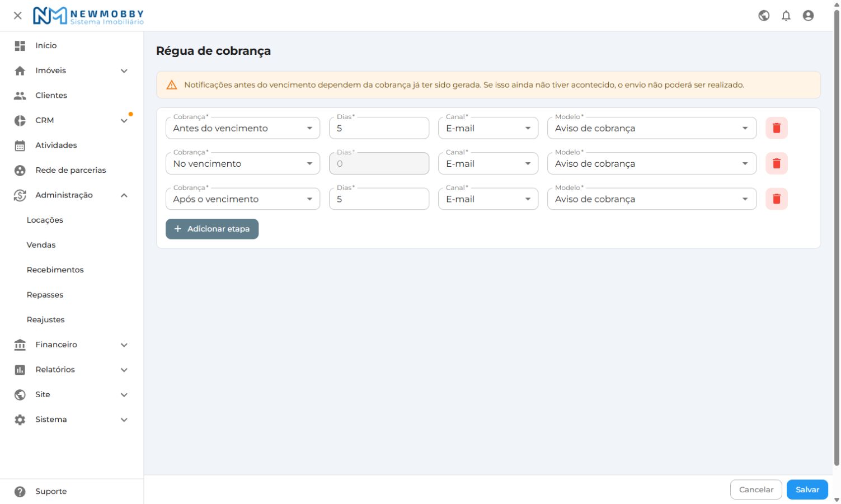Click the Sistema gear icon
This screenshot has height=504, width=841.
(20, 420)
